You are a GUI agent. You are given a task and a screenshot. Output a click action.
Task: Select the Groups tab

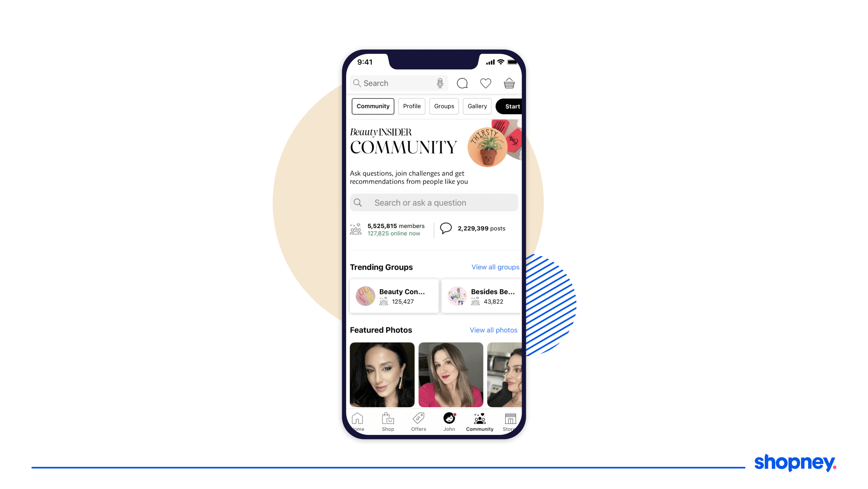(x=444, y=106)
